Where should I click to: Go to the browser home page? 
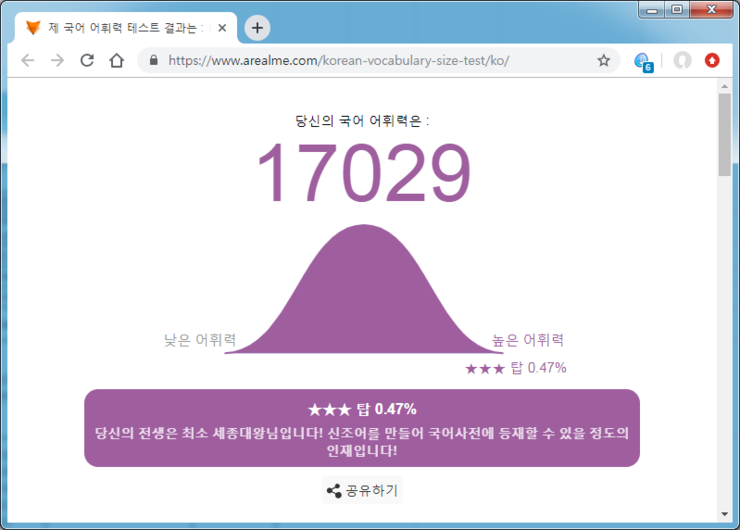117,60
